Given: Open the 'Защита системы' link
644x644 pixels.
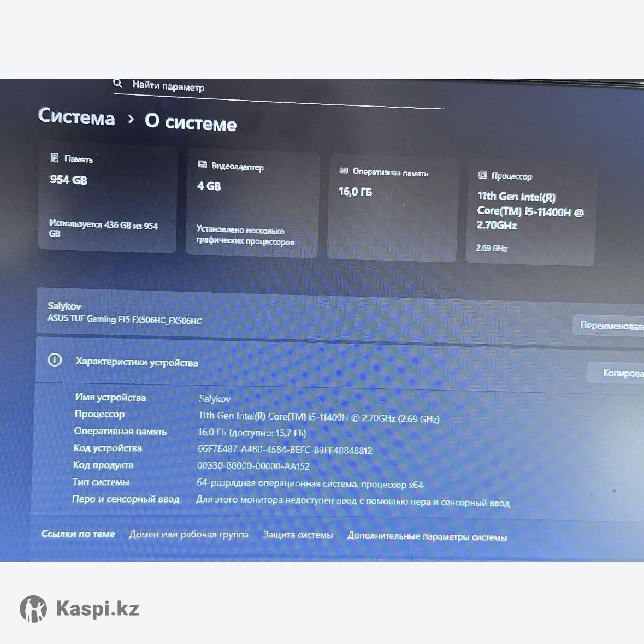Looking at the screenshot, I should coord(298,535).
